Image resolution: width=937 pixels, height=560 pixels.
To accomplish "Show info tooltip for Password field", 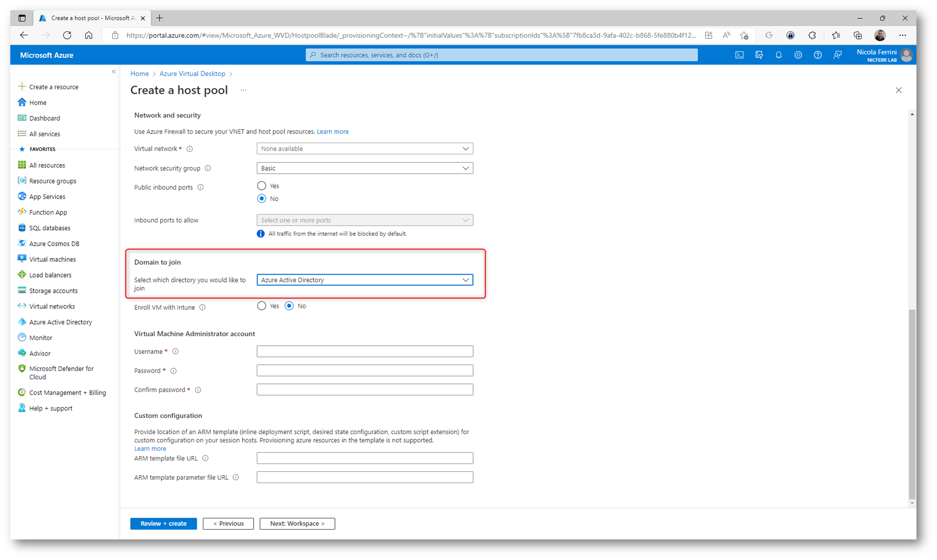I will 173,371.
